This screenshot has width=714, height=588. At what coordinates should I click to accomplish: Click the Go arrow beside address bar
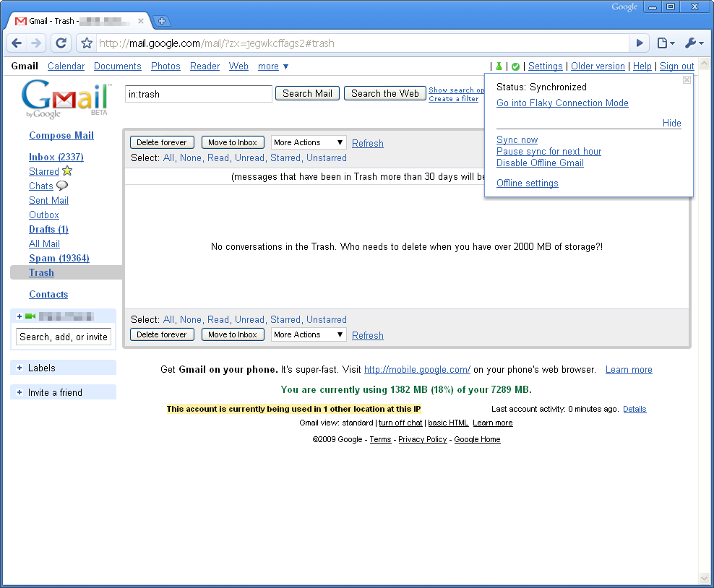640,43
